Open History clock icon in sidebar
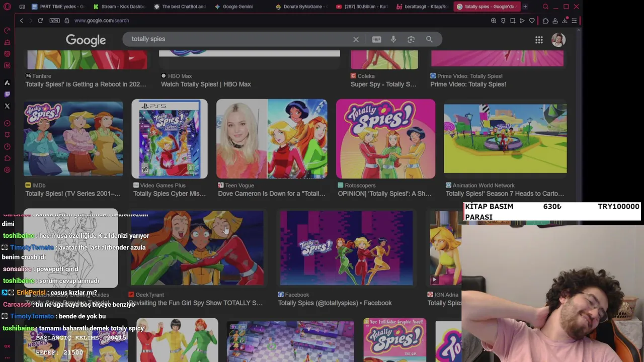 click(x=7, y=147)
